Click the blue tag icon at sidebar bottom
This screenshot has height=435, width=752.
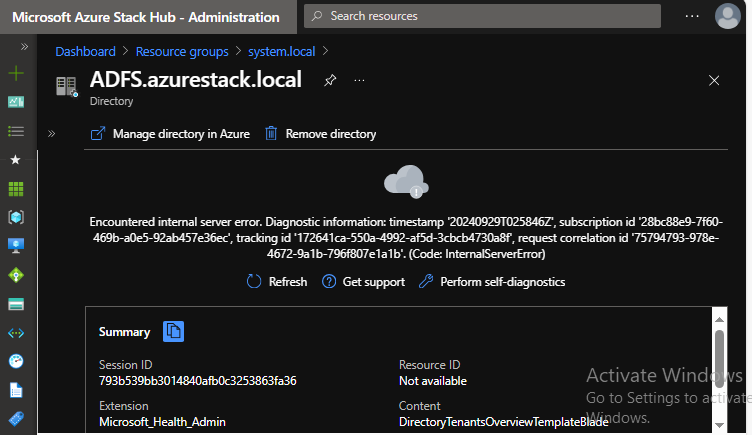click(16, 418)
